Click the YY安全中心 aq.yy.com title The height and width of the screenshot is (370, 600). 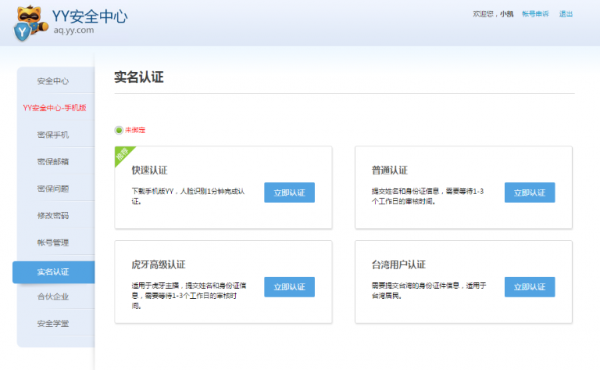click(90, 21)
